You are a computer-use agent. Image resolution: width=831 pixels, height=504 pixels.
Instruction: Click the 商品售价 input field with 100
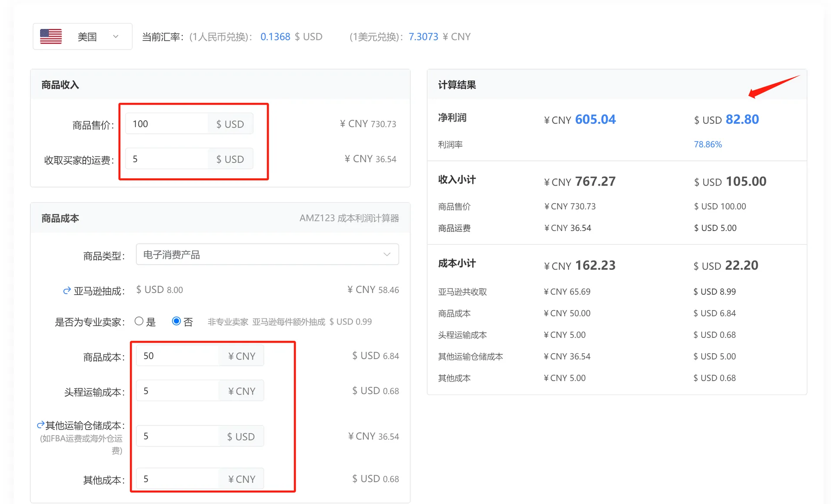(167, 124)
